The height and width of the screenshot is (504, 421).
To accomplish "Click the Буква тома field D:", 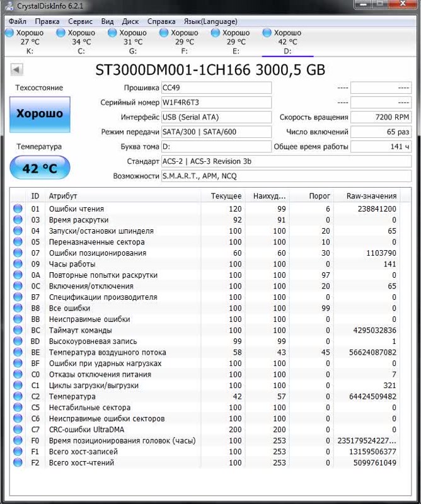I will 216,147.
